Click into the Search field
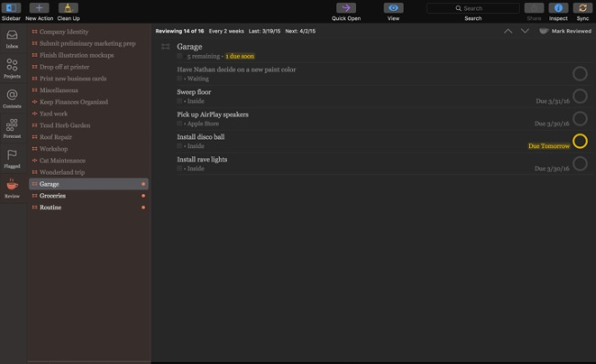 (472, 8)
